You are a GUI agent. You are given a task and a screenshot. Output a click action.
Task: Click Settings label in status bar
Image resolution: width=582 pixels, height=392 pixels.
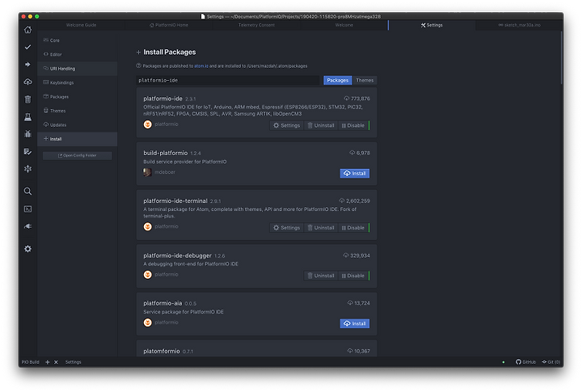(73, 362)
